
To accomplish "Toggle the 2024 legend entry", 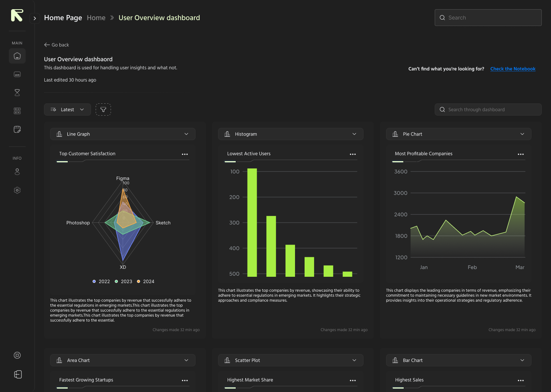I will 145,281.
